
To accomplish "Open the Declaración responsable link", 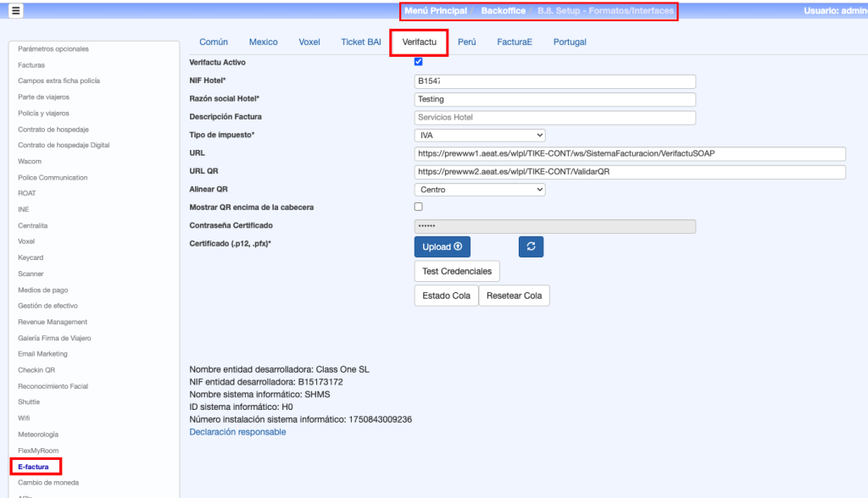I will coord(237,432).
